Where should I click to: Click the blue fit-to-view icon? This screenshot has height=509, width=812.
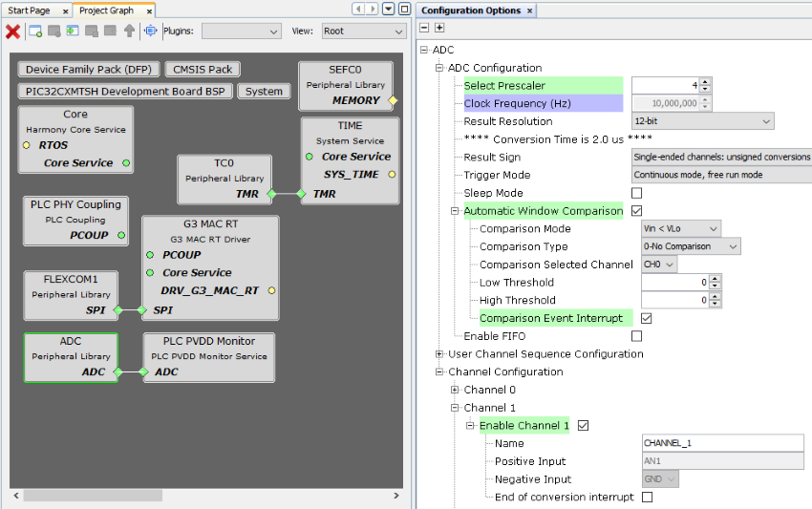click(150, 32)
